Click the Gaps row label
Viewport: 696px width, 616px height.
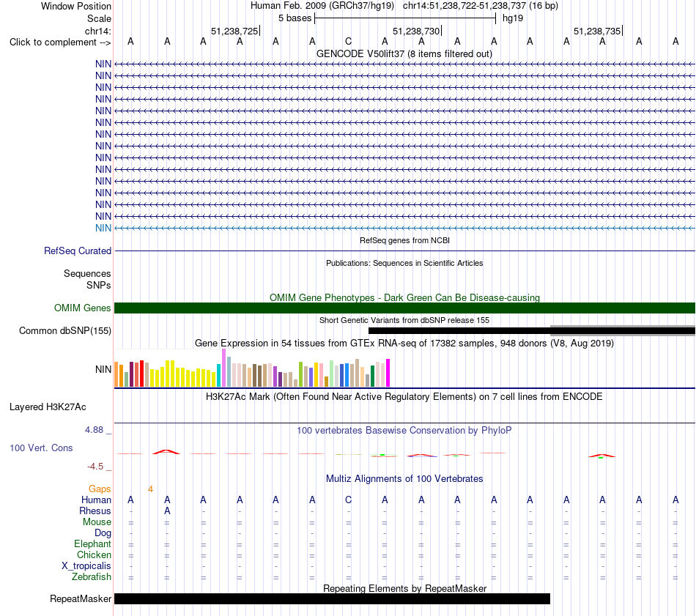tap(100, 489)
